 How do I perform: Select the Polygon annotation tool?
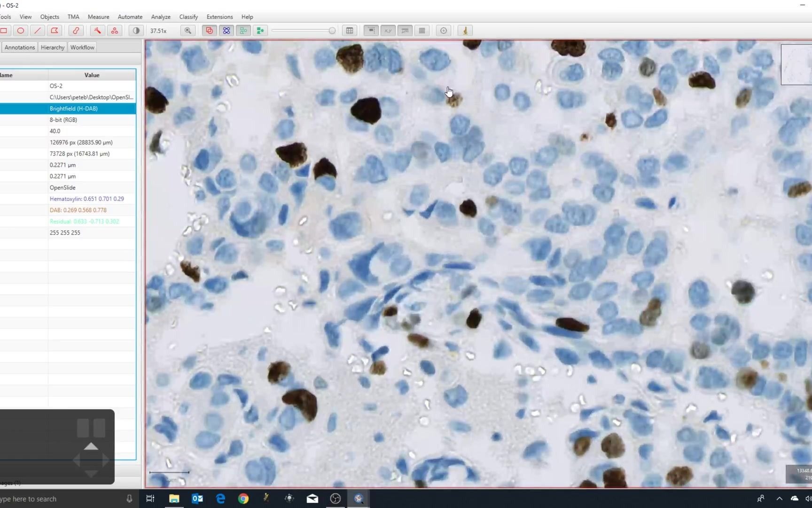click(x=55, y=31)
